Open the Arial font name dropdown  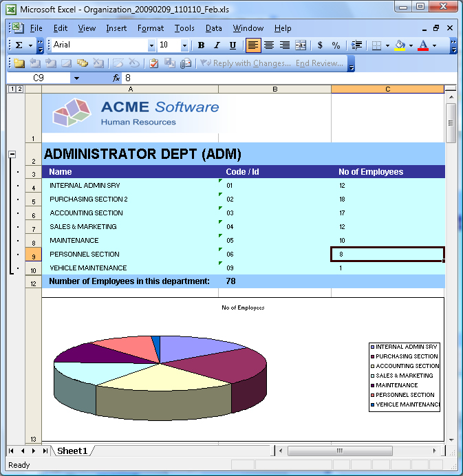point(151,46)
